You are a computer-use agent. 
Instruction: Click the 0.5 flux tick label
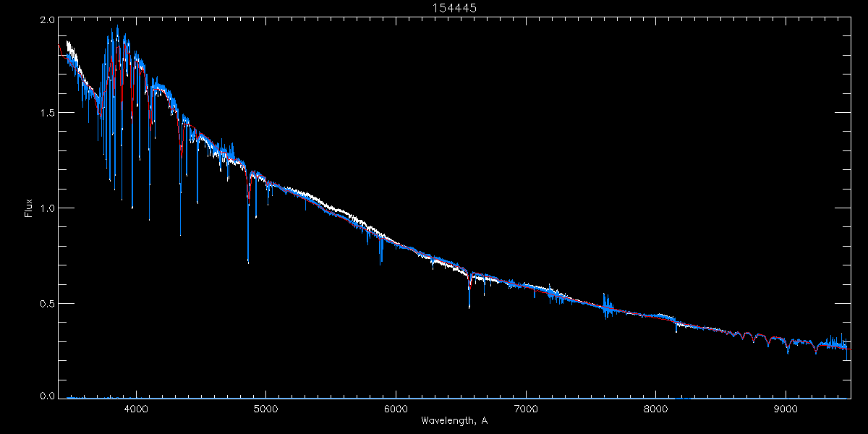(x=47, y=303)
